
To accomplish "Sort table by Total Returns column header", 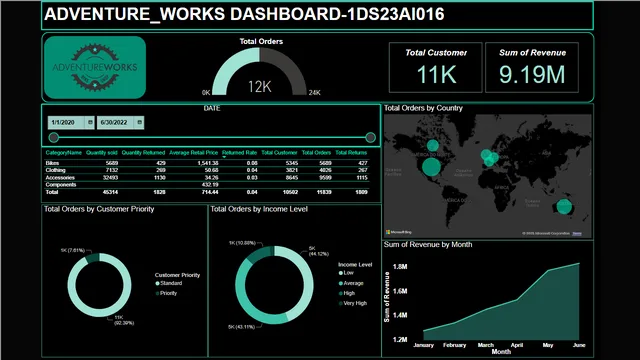I will point(351,153).
